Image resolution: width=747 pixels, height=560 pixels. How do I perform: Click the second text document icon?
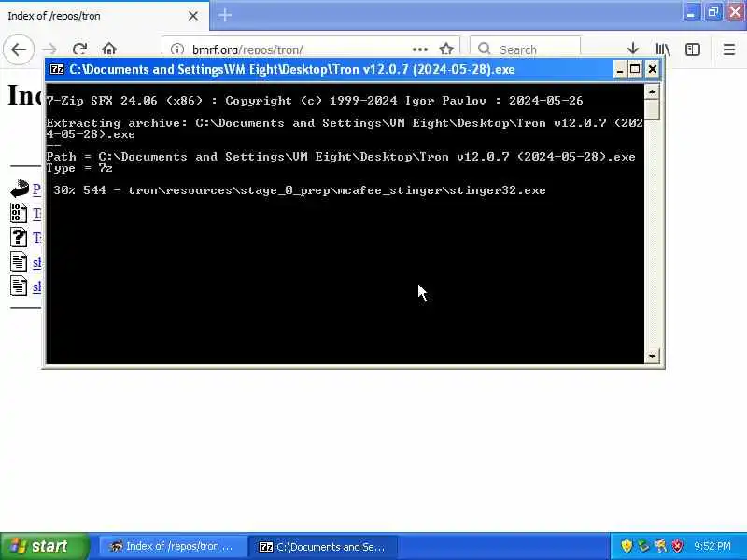coord(19,286)
